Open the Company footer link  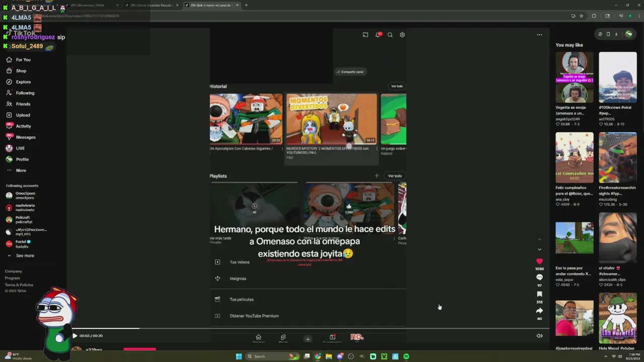(x=14, y=271)
